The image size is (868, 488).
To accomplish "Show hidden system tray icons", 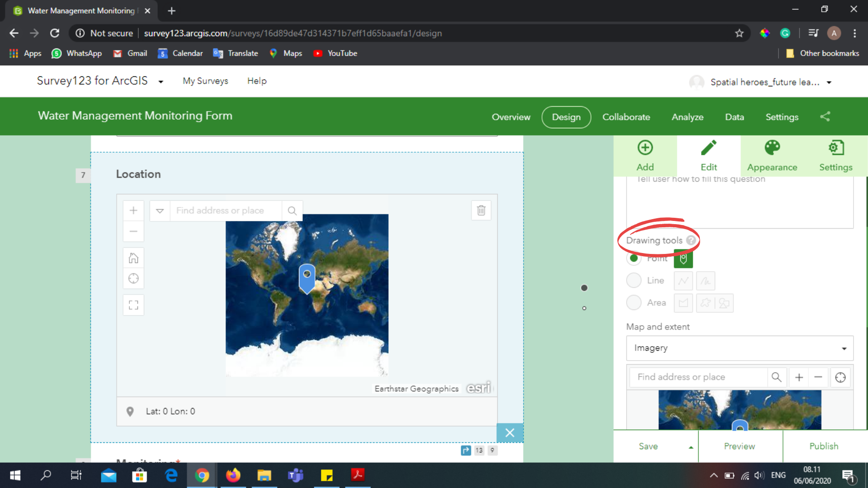I will [713, 475].
